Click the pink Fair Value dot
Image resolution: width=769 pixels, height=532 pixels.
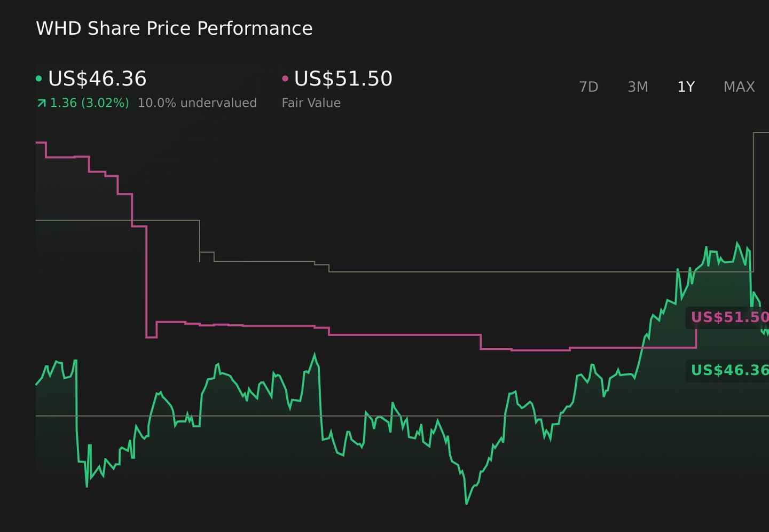coord(285,79)
